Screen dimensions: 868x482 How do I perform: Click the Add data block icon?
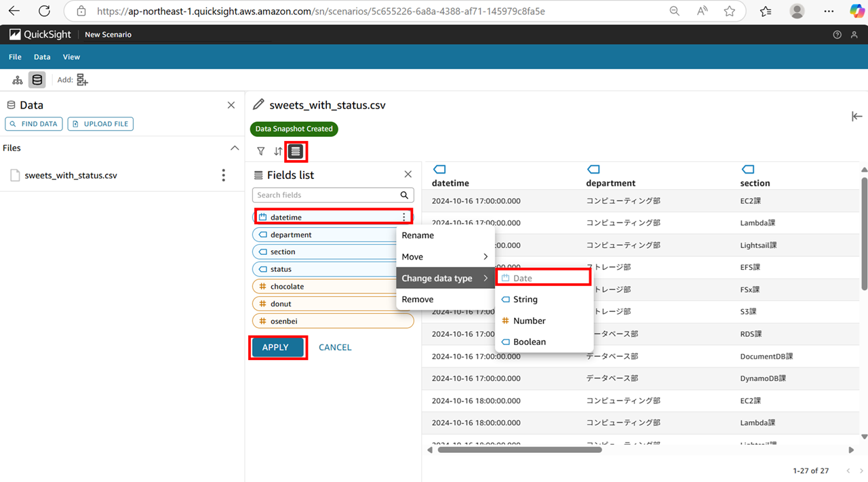point(82,80)
